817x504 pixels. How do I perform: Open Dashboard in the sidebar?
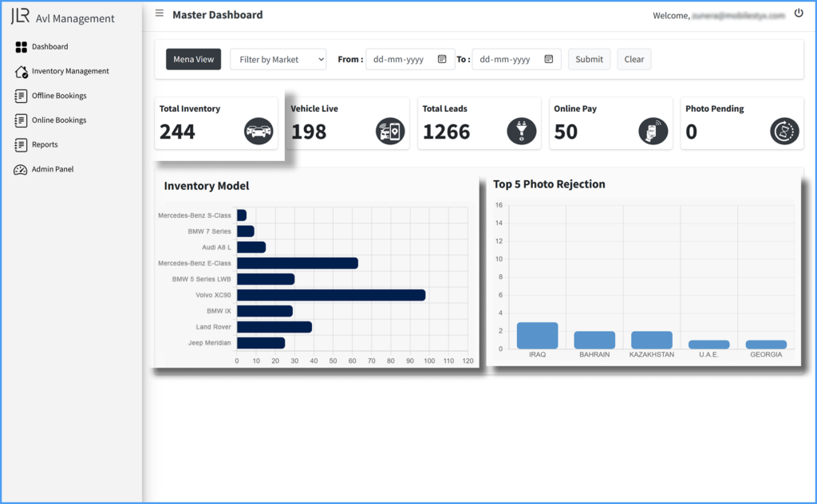click(x=49, y=46)
